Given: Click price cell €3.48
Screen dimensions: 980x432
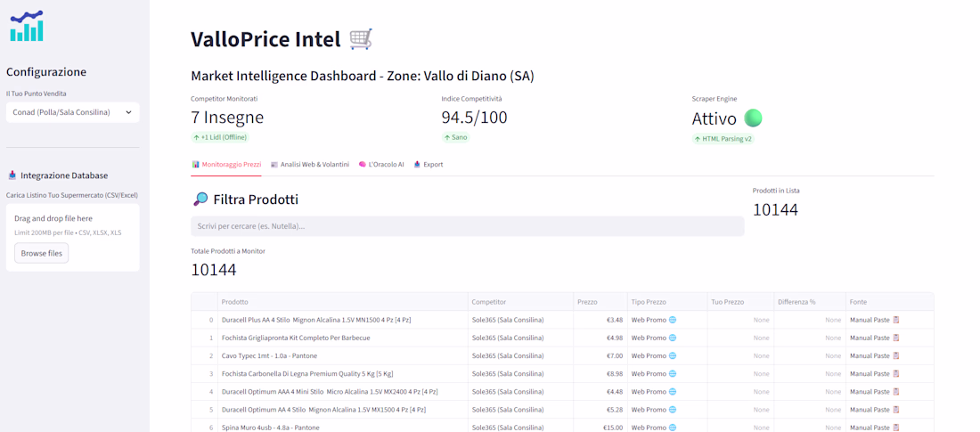Looking at the screenshot, I should coord(600,320).
